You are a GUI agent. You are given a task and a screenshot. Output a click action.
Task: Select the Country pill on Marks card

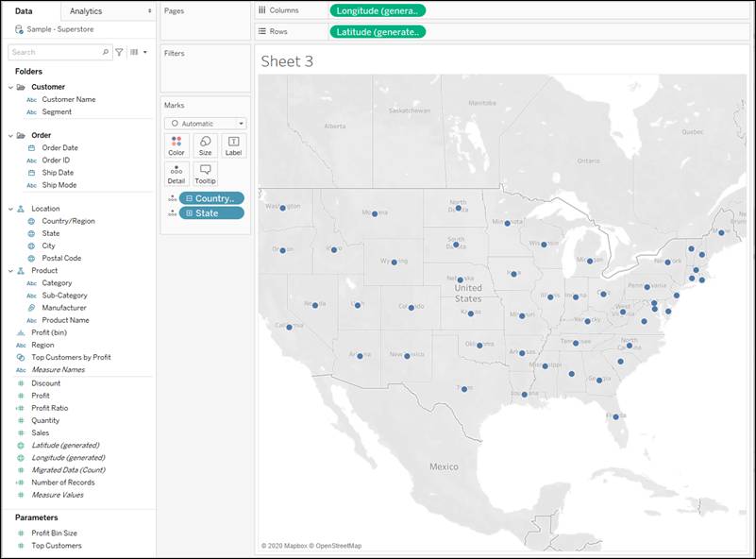[x=211, y=198]
